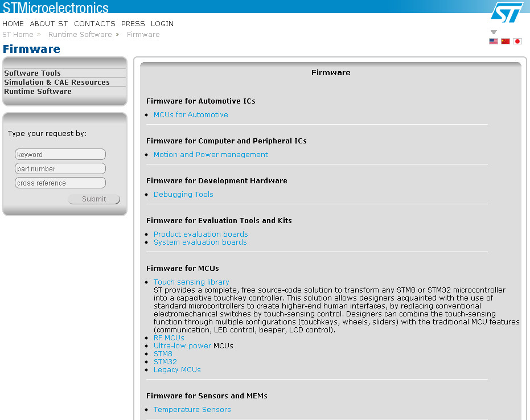The width and height of the screenshot is (530, 420).
Task: Click the ST logo
Action: 507,13
